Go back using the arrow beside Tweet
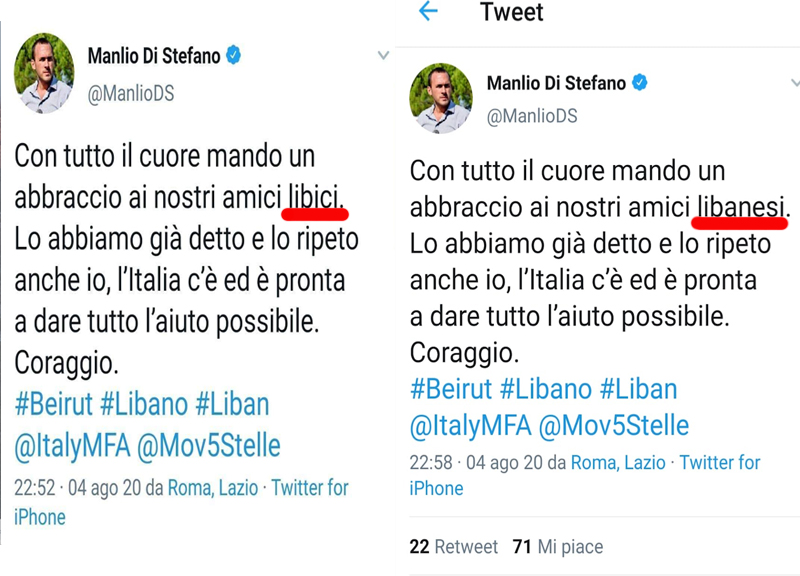Viewport: 800px width, 576px height. pos(428,12)
